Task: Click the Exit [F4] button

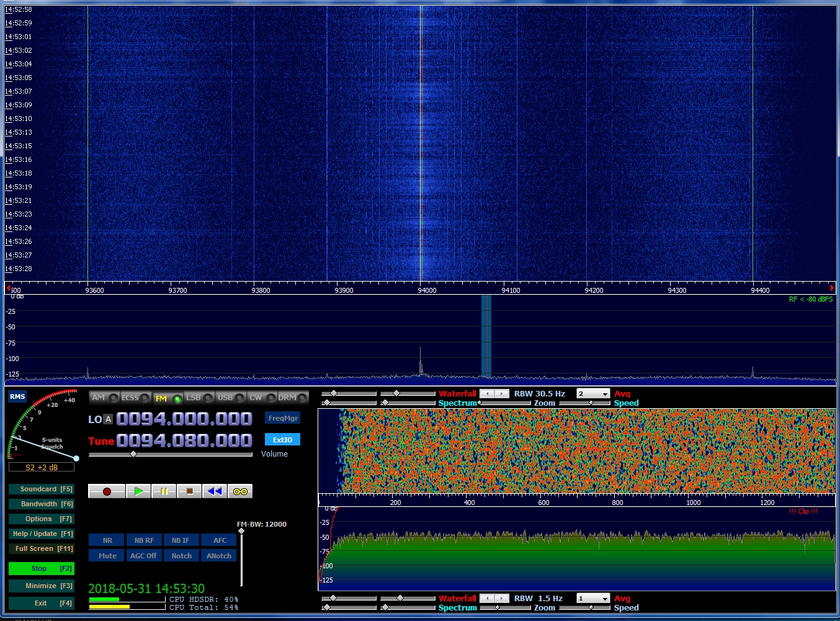Action: point(42,603)
